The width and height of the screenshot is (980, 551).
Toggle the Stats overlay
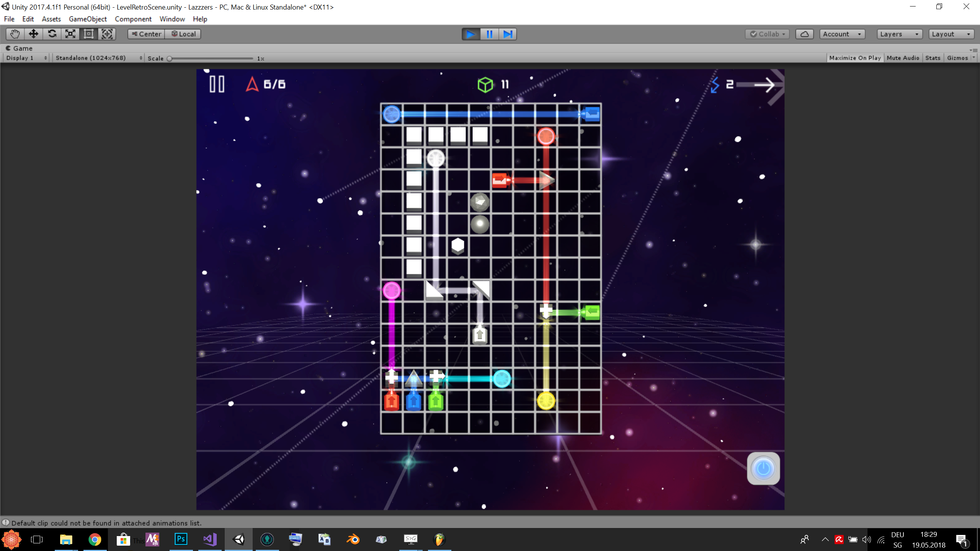click(933, 58)
